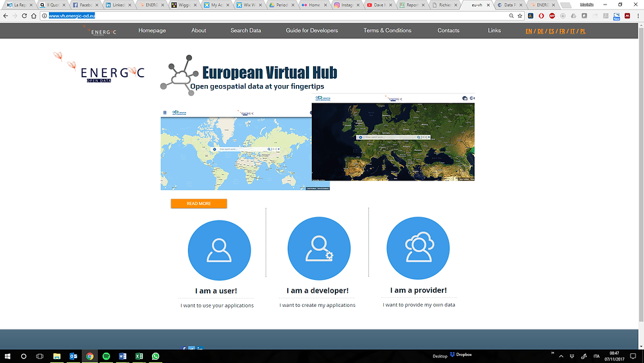This screenshot has width=644, height=363.
Task: Click the address bar URL field
Action: point(274,15)
